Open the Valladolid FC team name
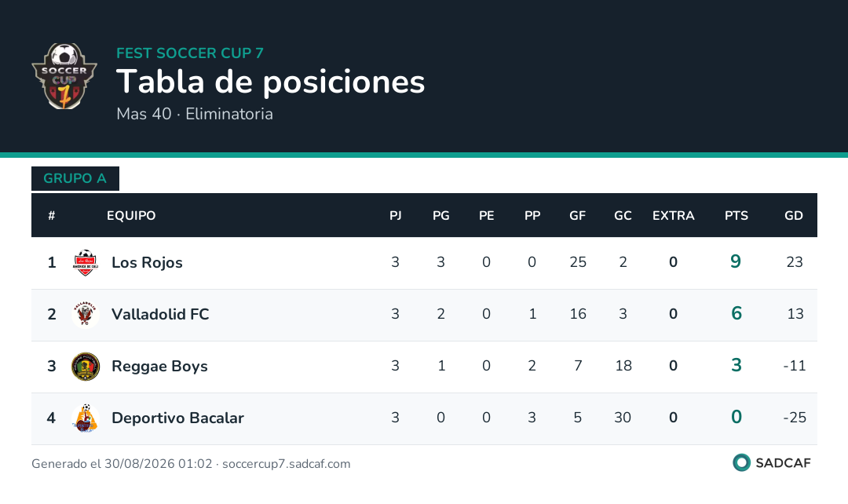The width and height of the screenshot is (848, 504). (160, 314)
